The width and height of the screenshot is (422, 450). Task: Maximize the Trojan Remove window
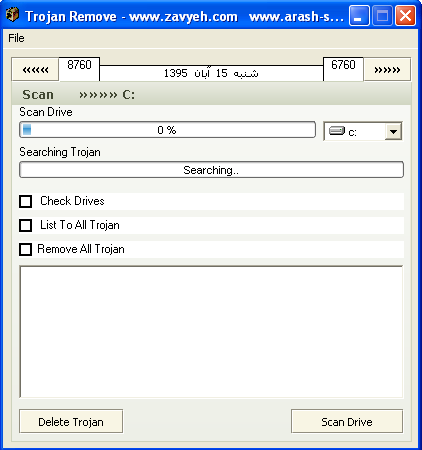tap(382, 16)
